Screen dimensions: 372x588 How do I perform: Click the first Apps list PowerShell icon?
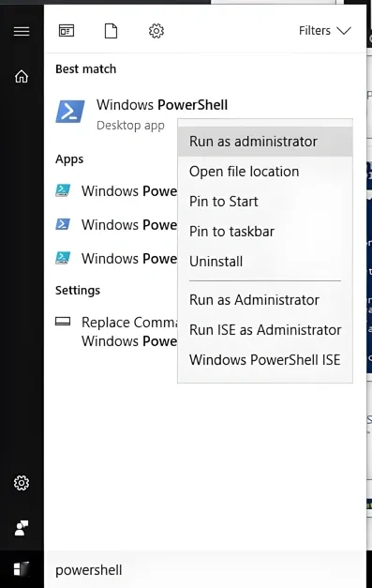tap(63, 190)
